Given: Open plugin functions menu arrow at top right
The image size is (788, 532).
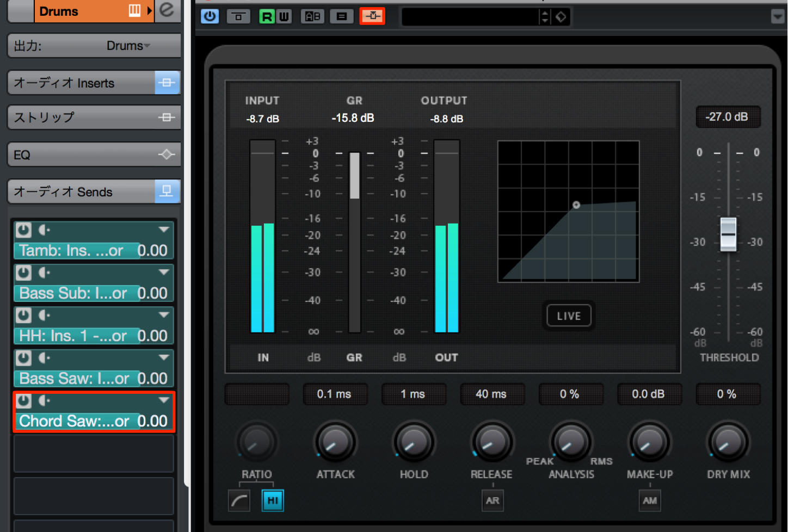Looking at the screenshot, I should pyautogui.click(x=778, y=17).
